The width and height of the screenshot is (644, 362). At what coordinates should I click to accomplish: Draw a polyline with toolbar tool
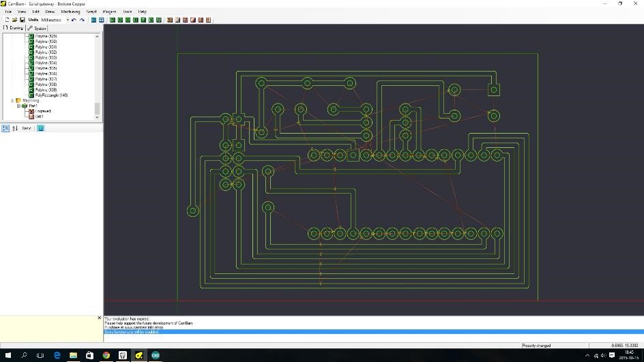pos(113,20)
